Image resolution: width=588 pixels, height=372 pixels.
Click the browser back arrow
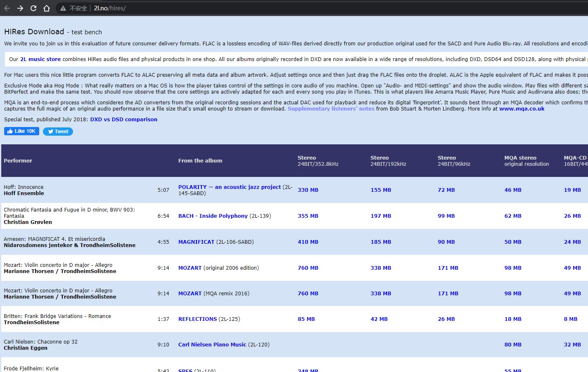(x=7, y=8)
